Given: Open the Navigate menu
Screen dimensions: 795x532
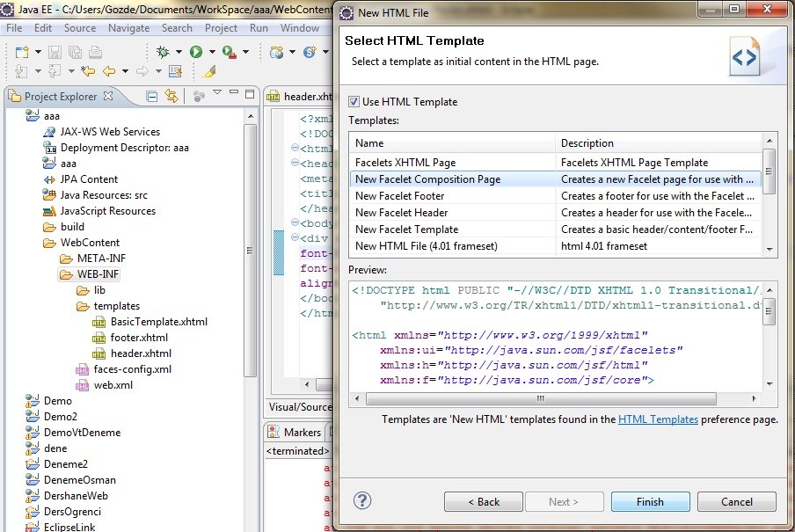Looking at the screenshot, I should coord(128,28).
